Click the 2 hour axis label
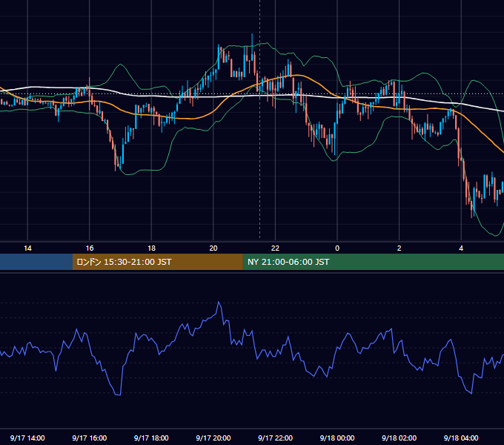The height and width of the screenshot is (445, 504). coord(399,248)
